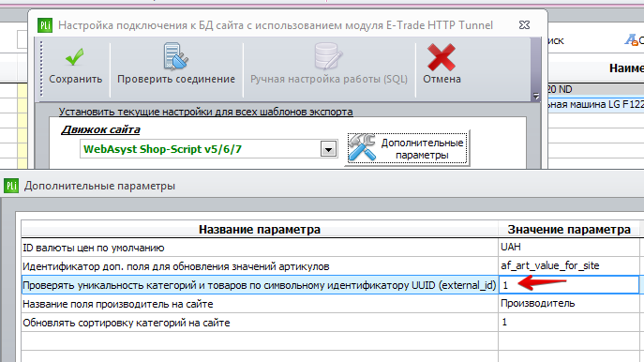Image resolution: width=644 pixels, height=362 pixels.
Task: Click the Значение параметра column header
Action: [x=569, y=229]
